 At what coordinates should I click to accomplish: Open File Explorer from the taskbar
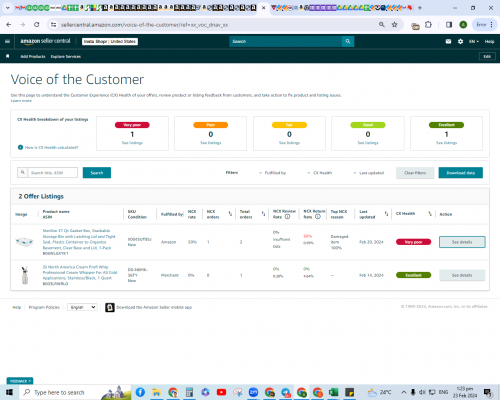click(x=156, y=392)
